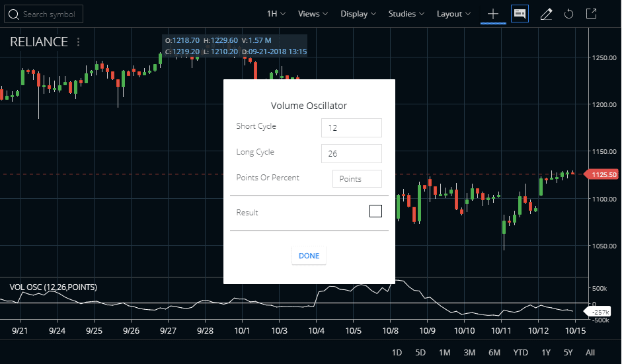The image size is (622, 364).
Task: Click the 1050.00 price axis label
Action: pyautogui.click(x=604, y=246)
